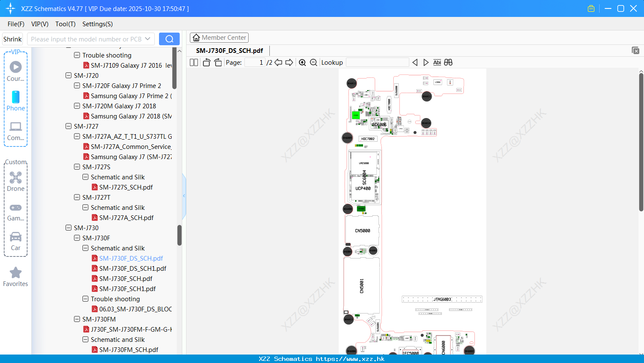Screen dimensions: 644x363
Task: Collapse the SM-J727 tree node
Action: pyautogui.click(x=69, y=126)
